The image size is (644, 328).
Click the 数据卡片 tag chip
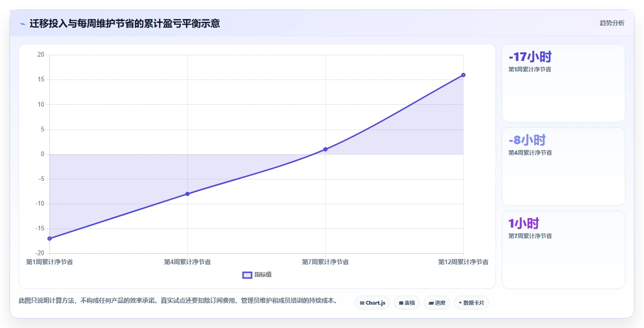pos(471,303)
